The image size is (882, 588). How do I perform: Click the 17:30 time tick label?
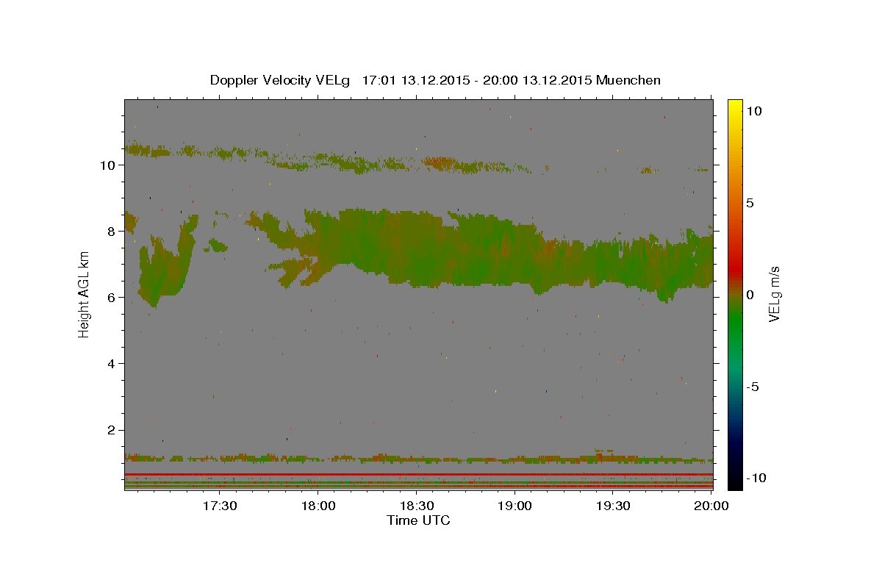click(x=220, y=506)
